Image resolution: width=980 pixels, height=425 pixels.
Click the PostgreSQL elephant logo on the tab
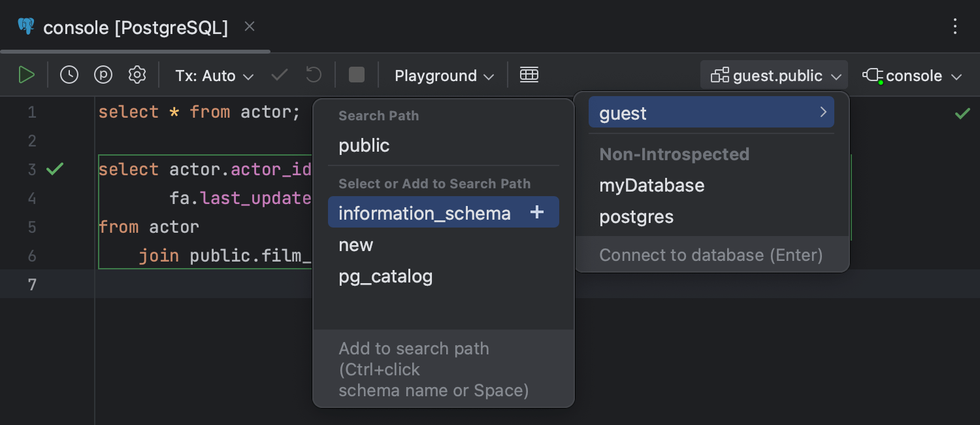pos(25,27)
